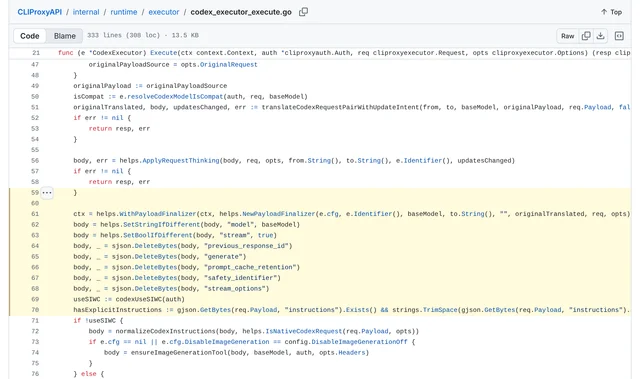
Task: Click SetBoolIfDifferent on line 63
Action: [x=158, y=235]
